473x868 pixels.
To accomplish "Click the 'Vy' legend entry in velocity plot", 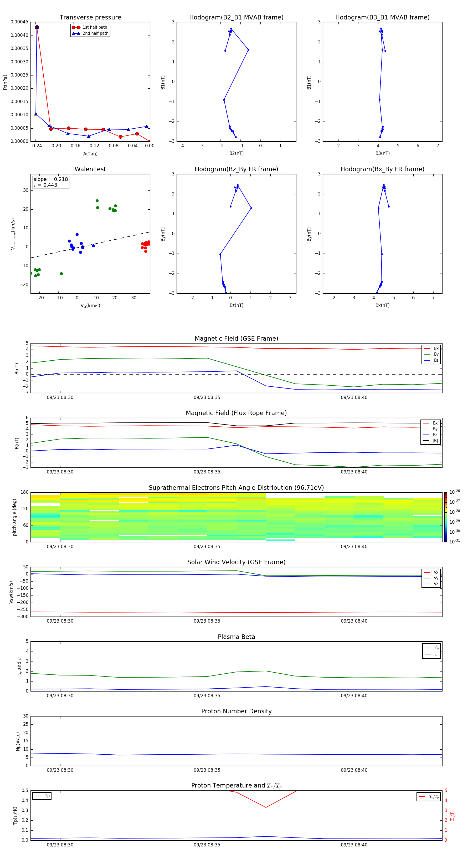I will pyautogui.click(x=431, y=578).
